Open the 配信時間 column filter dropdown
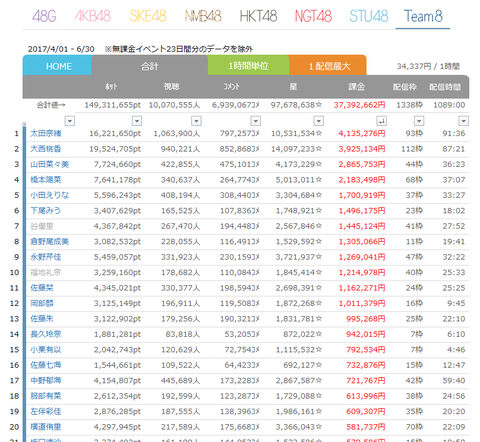Screen dimensions: 480x442 coord(464,121)
